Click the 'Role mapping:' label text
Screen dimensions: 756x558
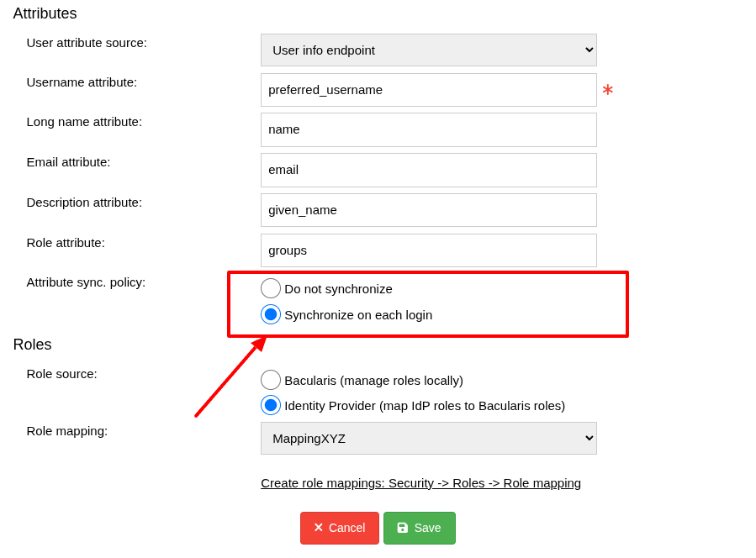67,430
